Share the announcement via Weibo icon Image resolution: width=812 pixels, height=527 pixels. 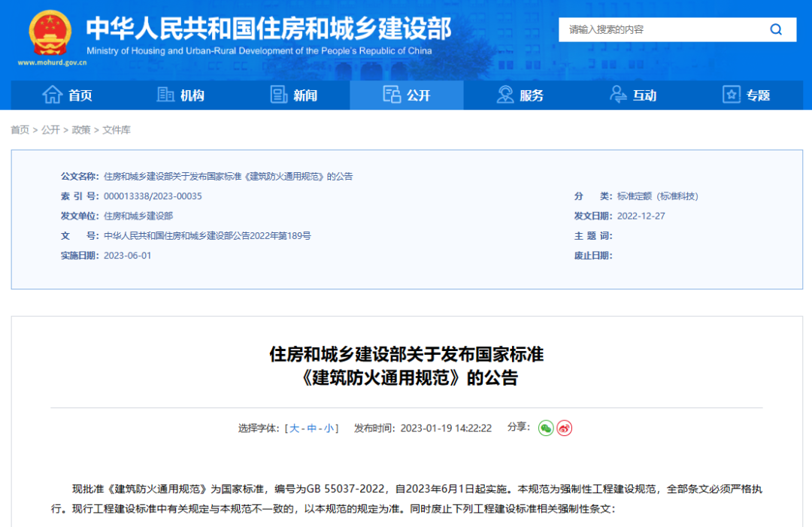click(x=564, y=428)
